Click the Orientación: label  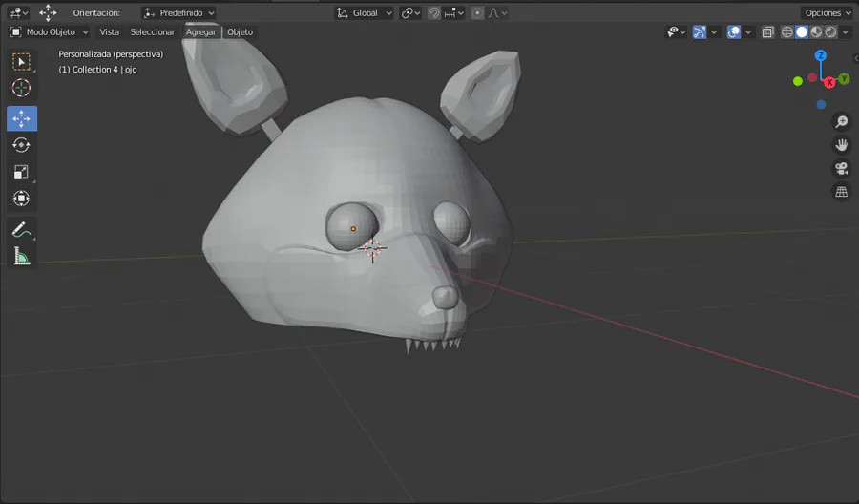click(96, 13)
